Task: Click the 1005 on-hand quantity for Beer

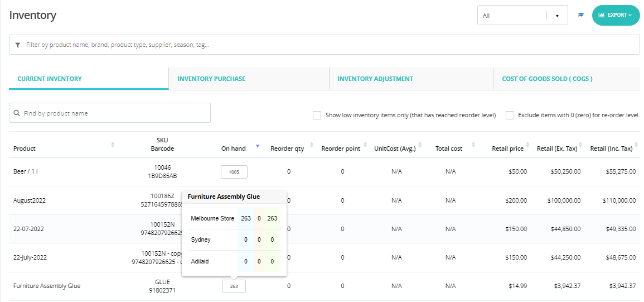Action: click(234, 172)
